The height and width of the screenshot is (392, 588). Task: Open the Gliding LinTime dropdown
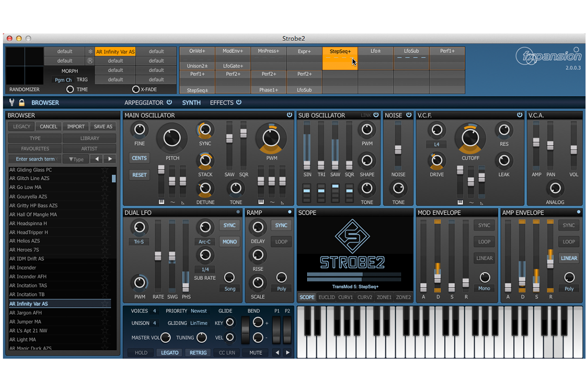tap(198, 323)
